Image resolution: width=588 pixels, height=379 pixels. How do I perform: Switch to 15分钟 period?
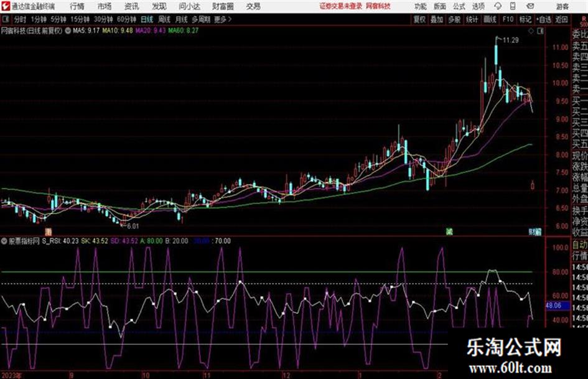pos(80,19)
